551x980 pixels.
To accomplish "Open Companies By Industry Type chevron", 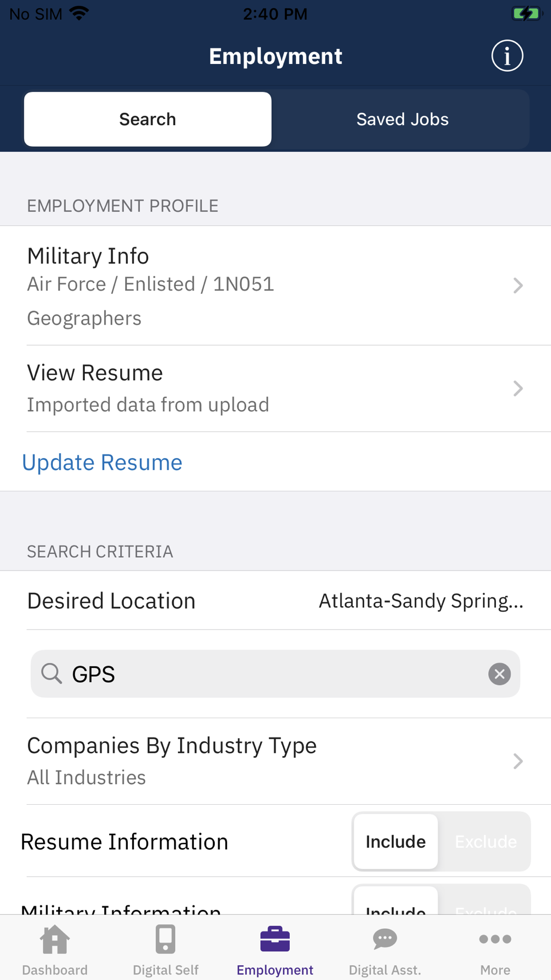I will 518,761.
